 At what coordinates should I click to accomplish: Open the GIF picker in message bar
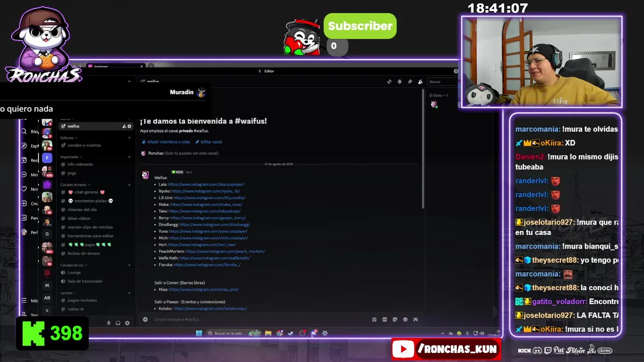click(385, 319)
